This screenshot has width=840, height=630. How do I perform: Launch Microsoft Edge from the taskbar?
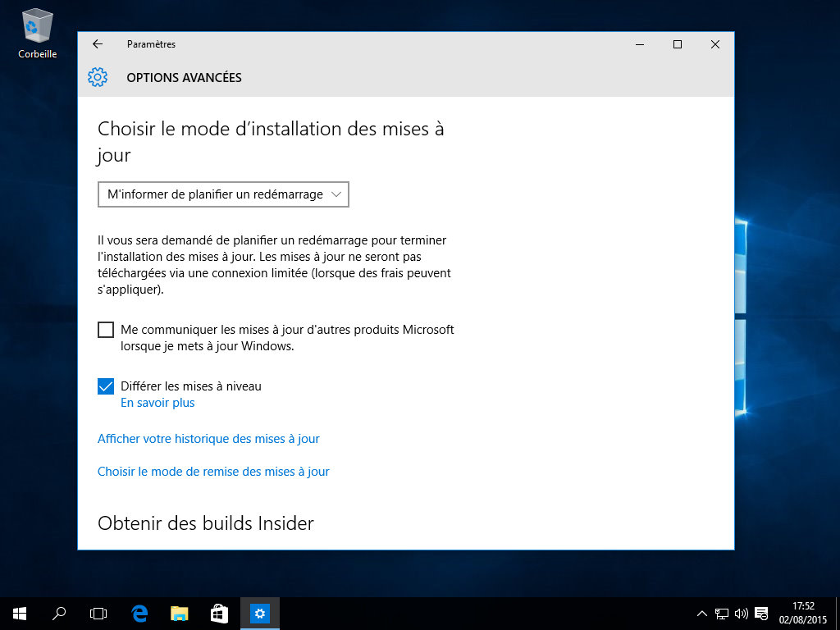click(139, 613)
